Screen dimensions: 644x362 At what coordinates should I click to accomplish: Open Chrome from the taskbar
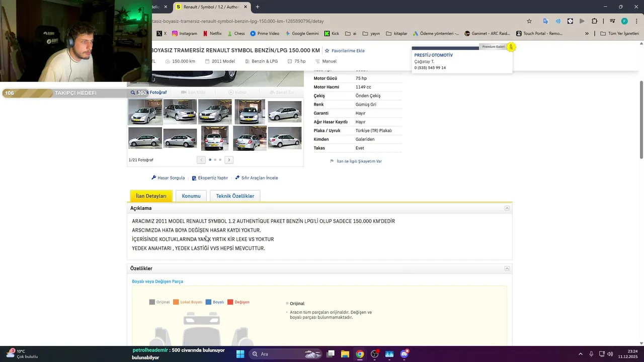(360, 354)
